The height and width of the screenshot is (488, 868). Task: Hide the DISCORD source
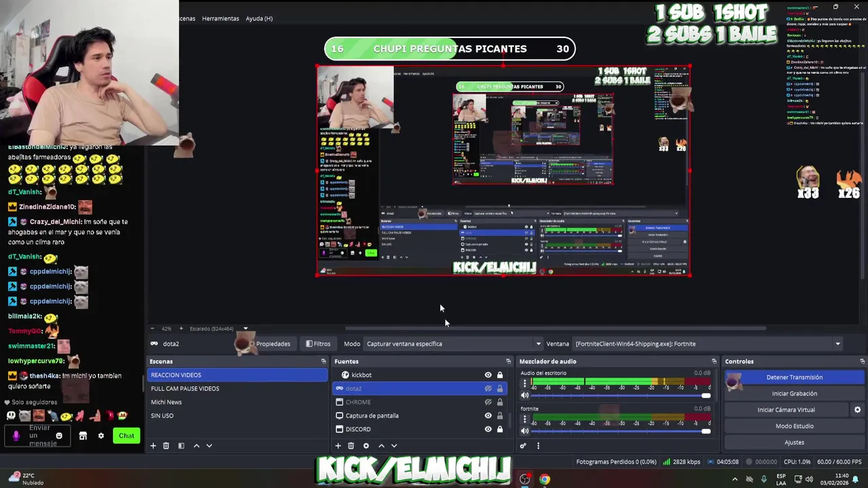click(x=488, y=429)
